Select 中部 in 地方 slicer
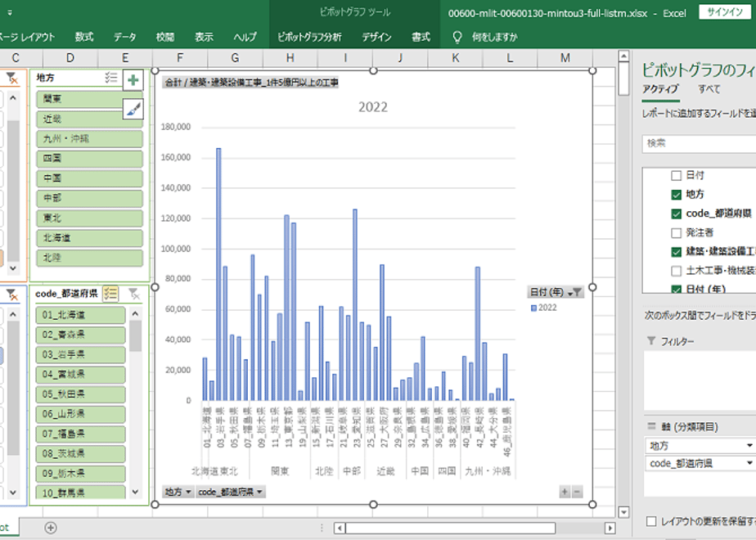The image size is (756, 540). tap(89, 198)
